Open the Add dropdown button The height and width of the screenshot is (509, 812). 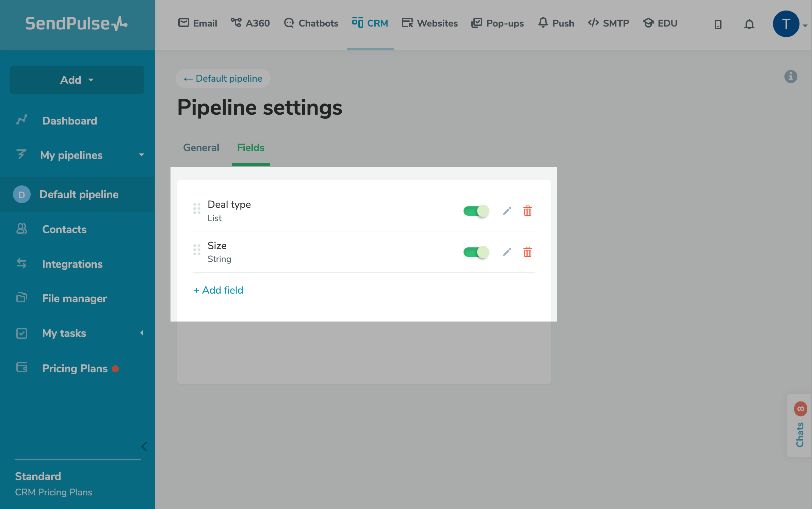click(77, 80)
